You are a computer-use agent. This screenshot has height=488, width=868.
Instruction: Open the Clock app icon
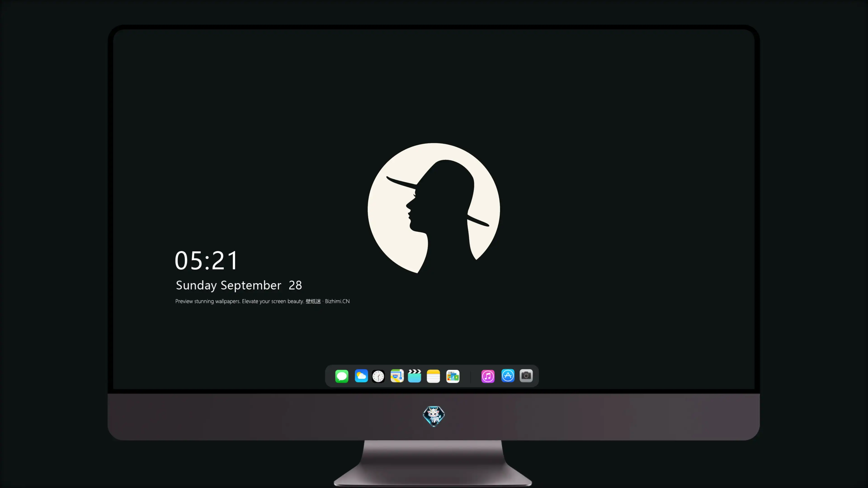[x=378, y=376]
